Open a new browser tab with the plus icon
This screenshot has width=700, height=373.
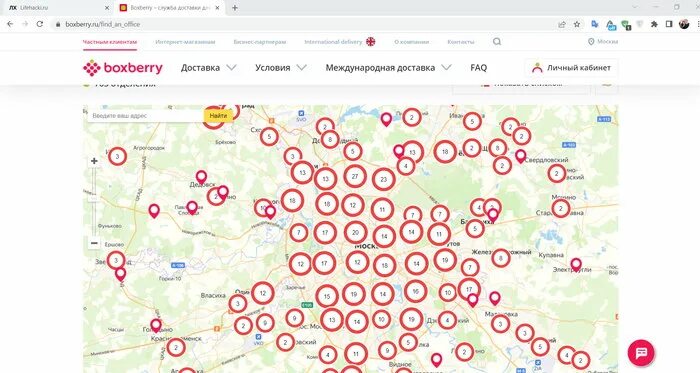[x=235, y=8]
